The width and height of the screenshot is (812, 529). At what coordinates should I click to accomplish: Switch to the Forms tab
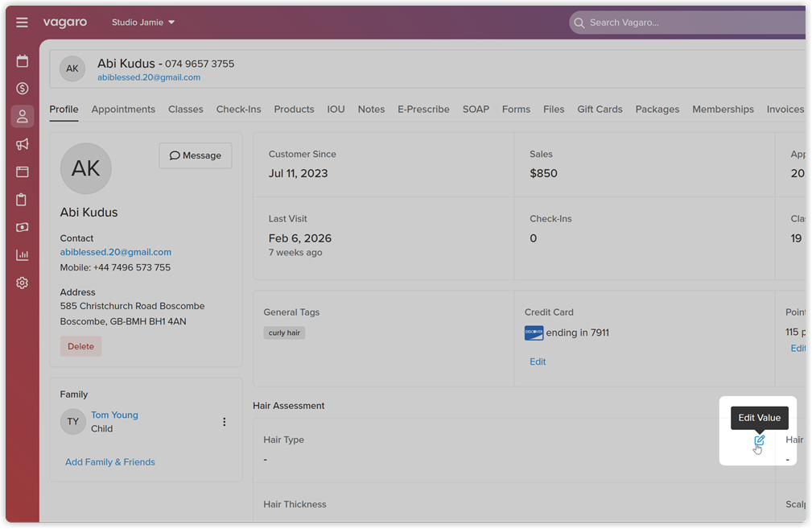(x=517, y=110)
